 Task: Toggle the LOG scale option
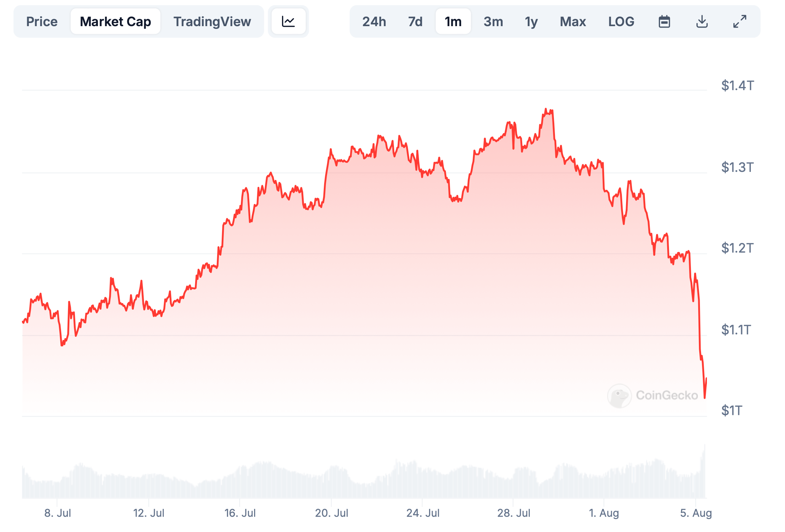point(621,22)
